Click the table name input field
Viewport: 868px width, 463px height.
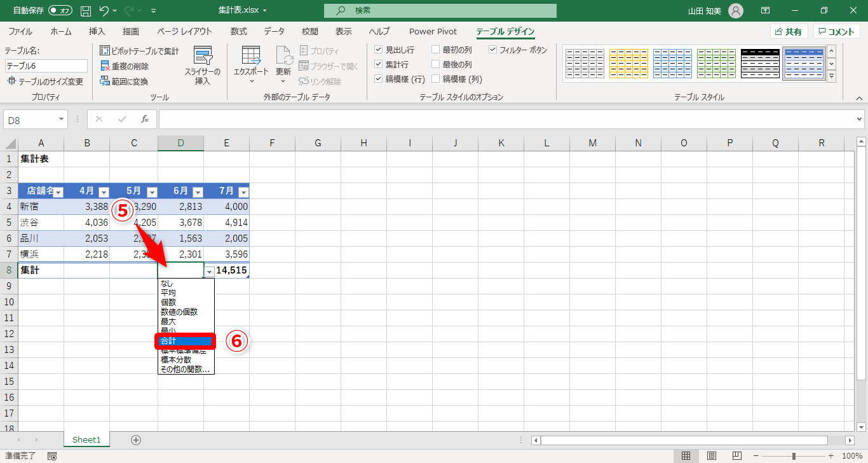(46, 66)
